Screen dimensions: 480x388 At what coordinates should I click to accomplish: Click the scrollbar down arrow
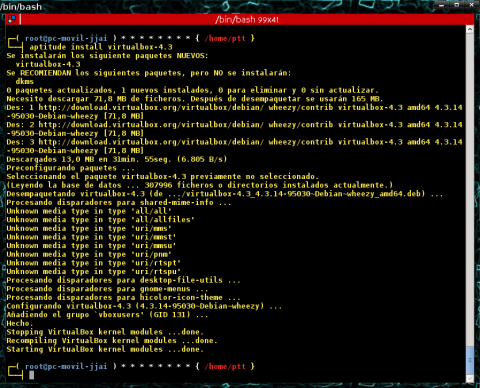470,379
